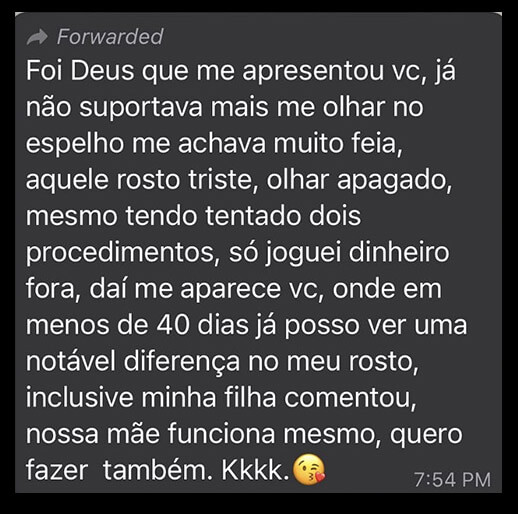Click the forwarded arrow icon
518x514 pixels.
37,37
